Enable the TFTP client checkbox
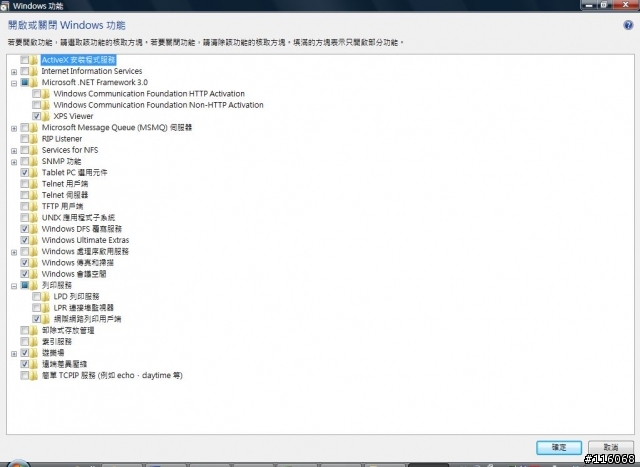 (24, 206)
